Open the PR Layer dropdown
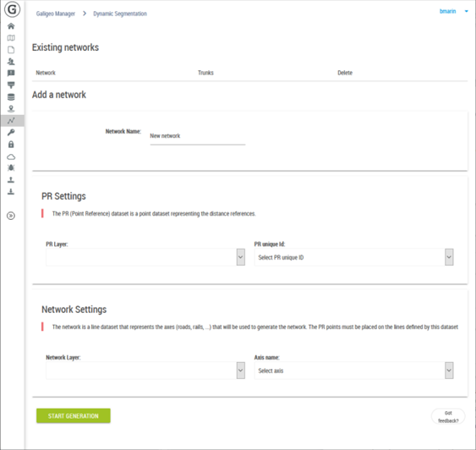 (145, 257)
